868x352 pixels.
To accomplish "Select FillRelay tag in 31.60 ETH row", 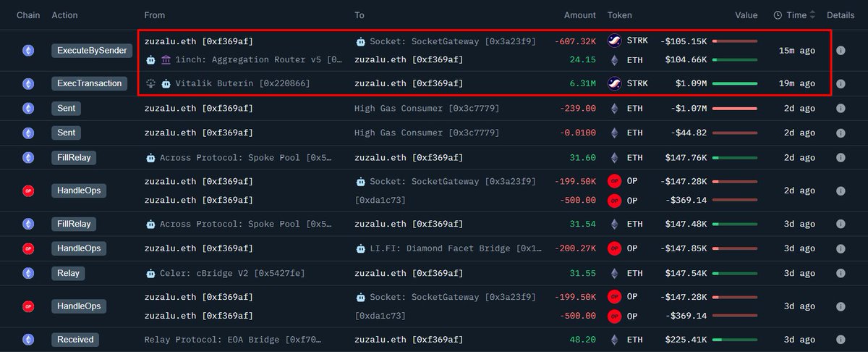I will point(74,158).
